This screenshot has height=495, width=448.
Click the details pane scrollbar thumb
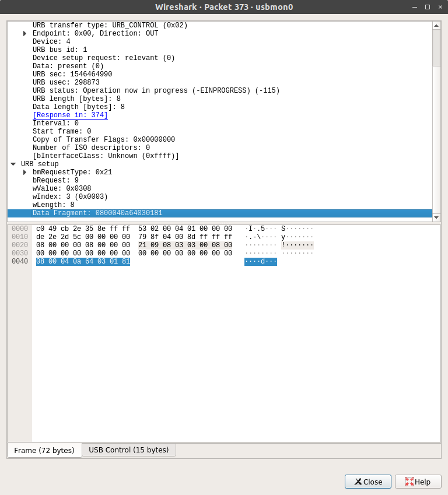[x=436, y=48]
